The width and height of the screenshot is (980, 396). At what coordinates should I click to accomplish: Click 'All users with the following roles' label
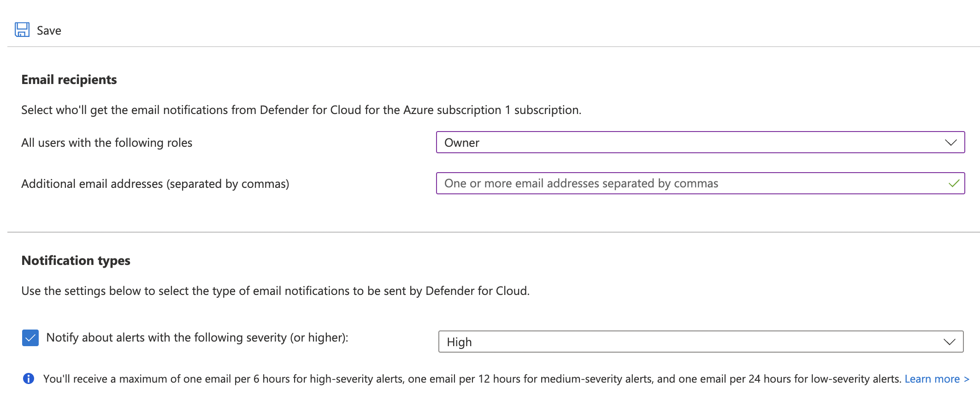click(107, 143)
